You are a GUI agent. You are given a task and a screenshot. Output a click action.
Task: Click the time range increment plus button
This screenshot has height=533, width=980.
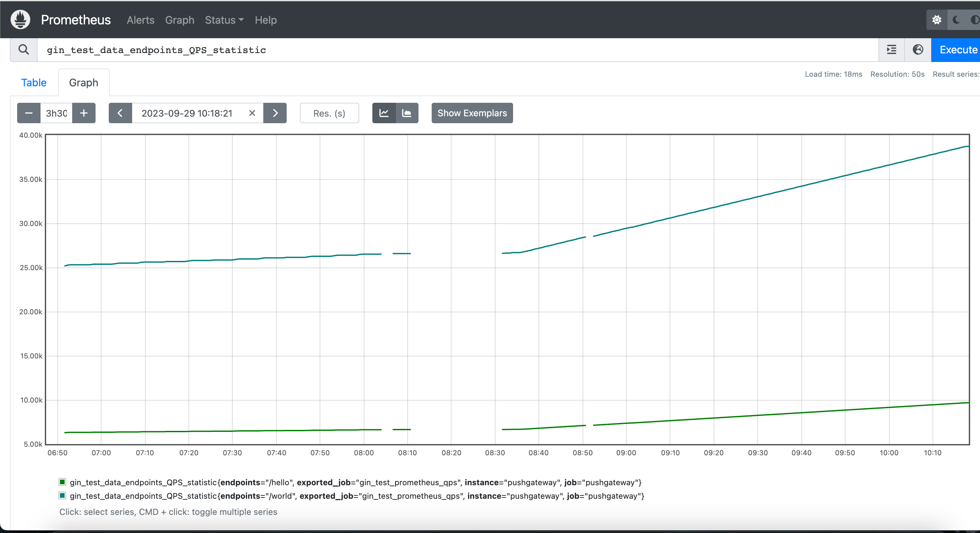click(83, 113)
